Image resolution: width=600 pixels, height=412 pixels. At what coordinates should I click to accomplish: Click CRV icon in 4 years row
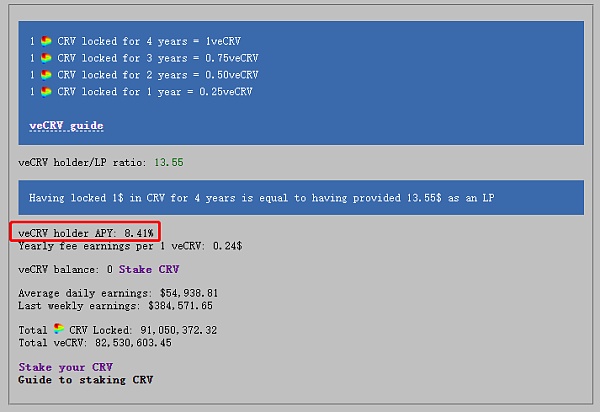[46, 41]
